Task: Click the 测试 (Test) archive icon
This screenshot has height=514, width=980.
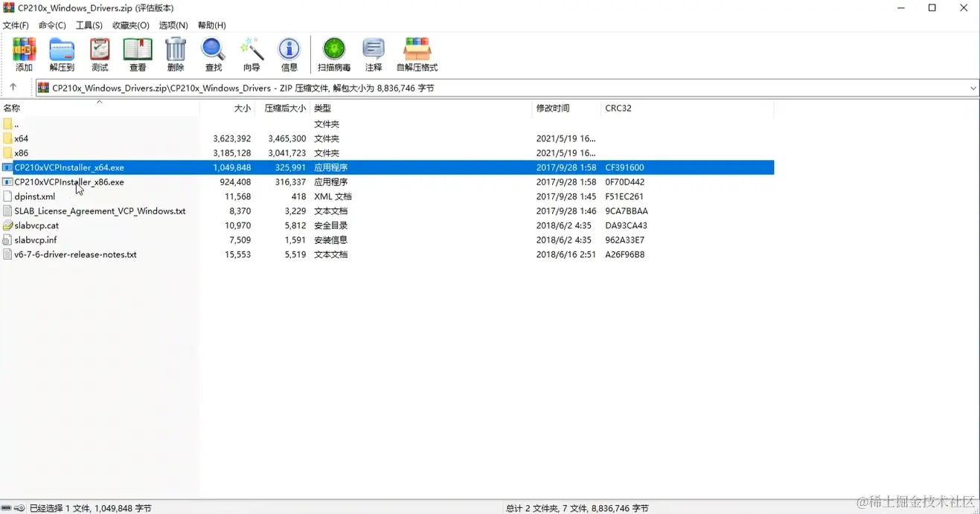Action: click(x=100, y=54)
